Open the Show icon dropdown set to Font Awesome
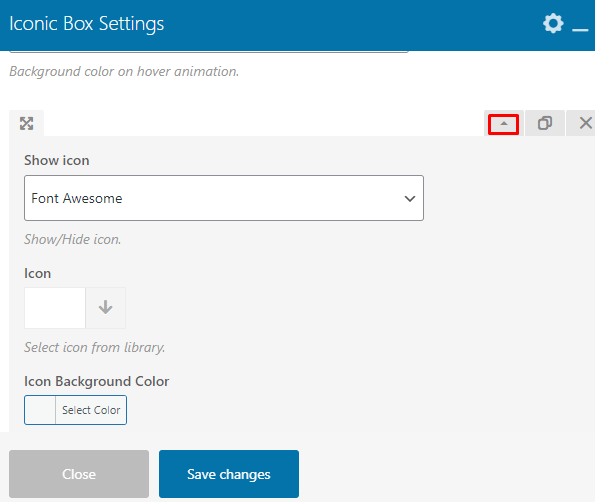The image size is (595, 502). tap(224, 198)
